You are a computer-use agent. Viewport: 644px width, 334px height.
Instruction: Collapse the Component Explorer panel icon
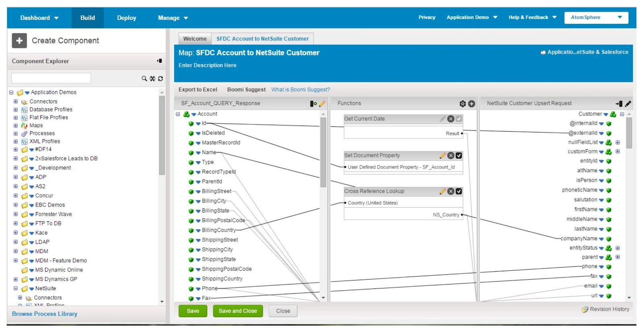coord(159,61)
